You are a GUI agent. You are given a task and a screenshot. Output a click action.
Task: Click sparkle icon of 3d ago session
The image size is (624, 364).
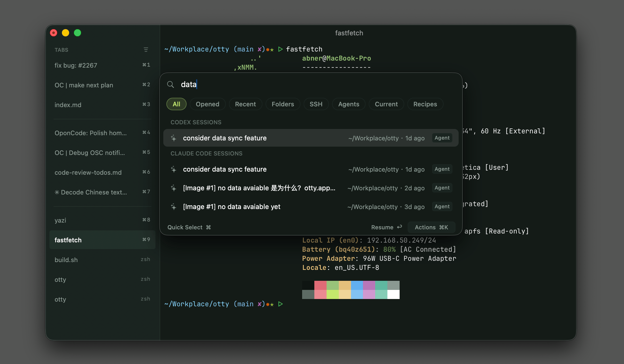174,207
